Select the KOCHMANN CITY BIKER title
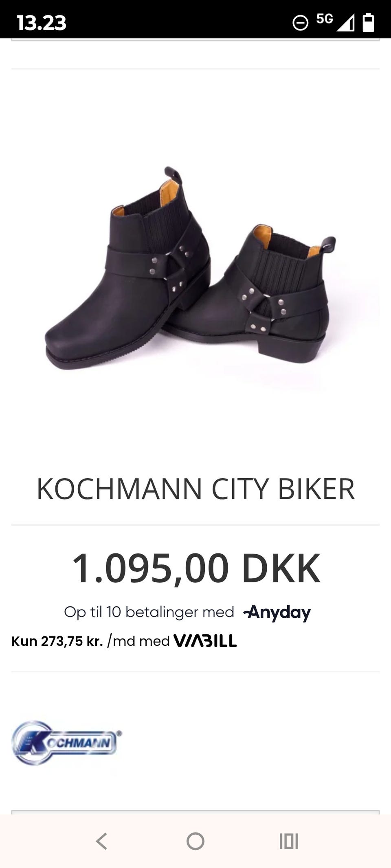This screenshot has height=868, width=391. (195, 489)
